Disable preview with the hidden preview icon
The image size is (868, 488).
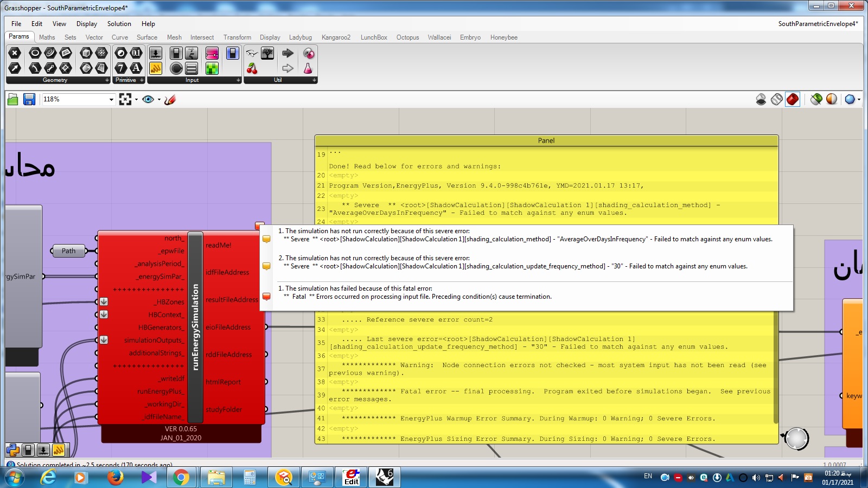761,99
